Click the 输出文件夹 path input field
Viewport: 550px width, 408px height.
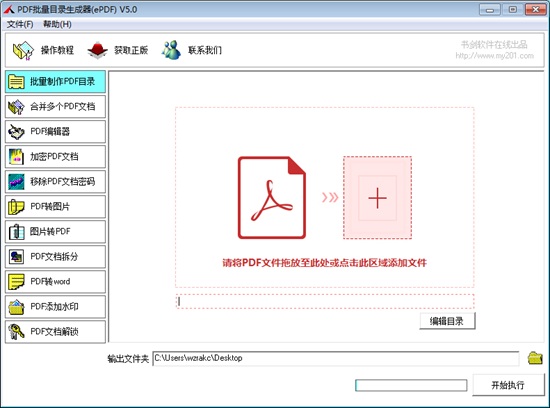tap(336, 358)
